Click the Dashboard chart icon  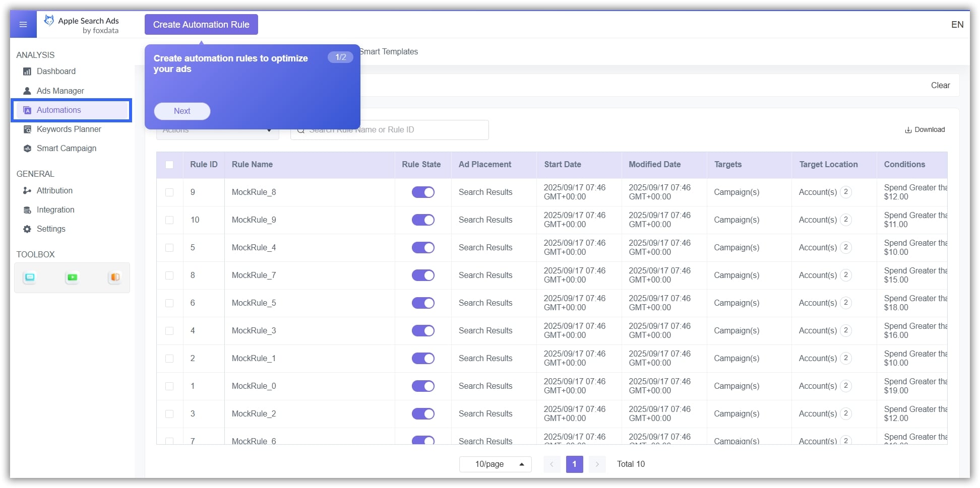[x=27, y=72]
